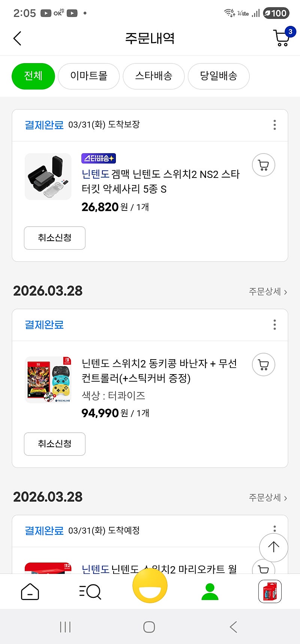The height and width of the screenshot is (644, 300).
Task: Switch to the 이마트몰 filter
Action: 89,76
